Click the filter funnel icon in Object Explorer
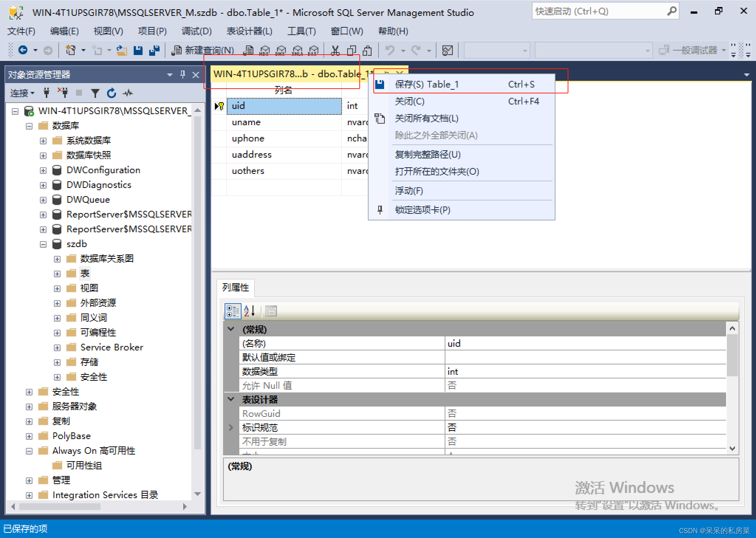The width and height of the screenshot is (756, 538). pyautogui.click(x=95, y=93)
